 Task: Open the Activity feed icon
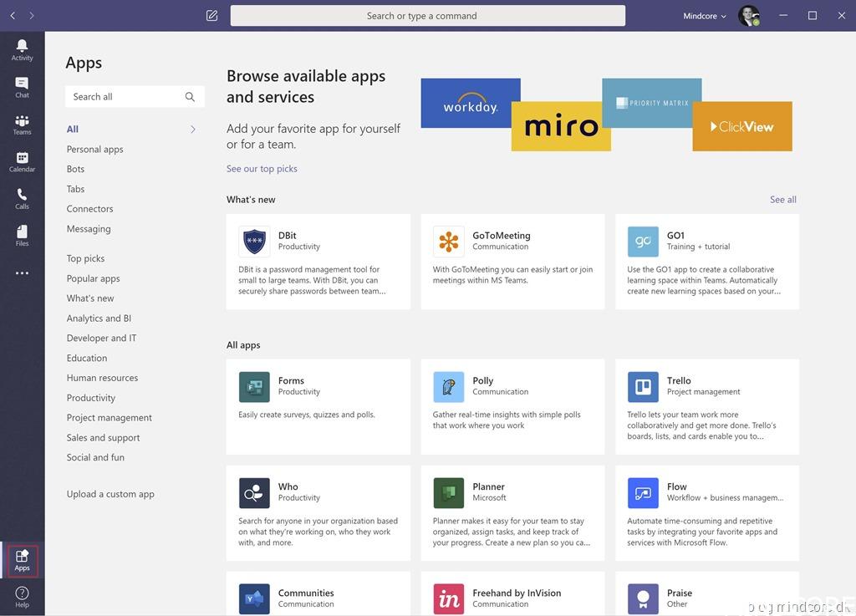[22, 49]
